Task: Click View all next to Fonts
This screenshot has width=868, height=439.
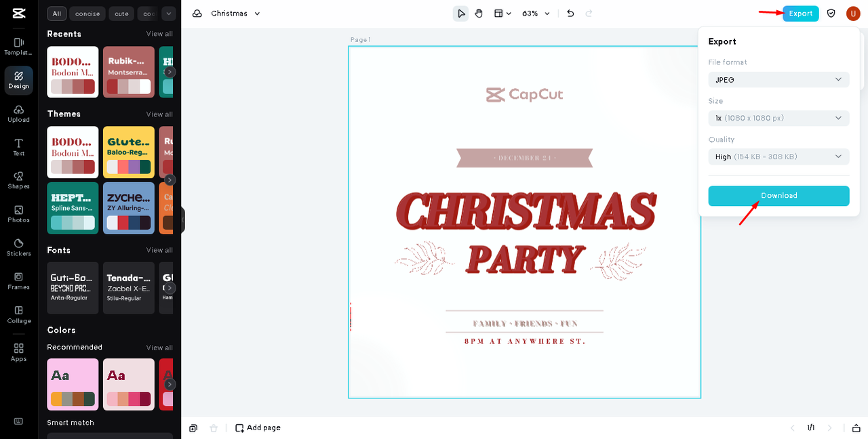Action: coord(159,251)
